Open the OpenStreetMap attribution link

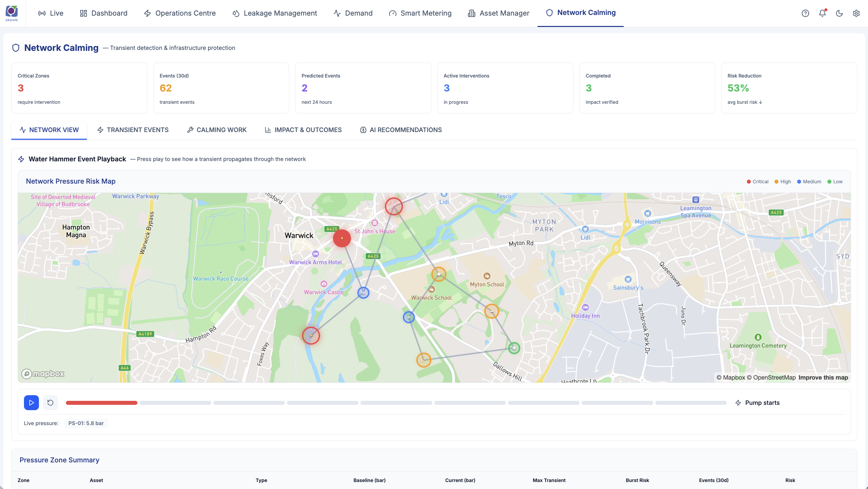[x=771, y=377]
